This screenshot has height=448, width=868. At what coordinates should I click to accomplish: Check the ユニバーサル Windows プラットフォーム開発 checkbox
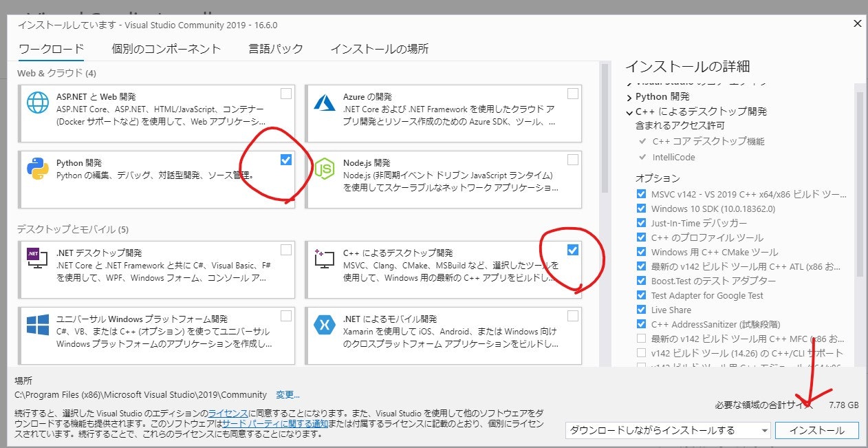[286, 316]
